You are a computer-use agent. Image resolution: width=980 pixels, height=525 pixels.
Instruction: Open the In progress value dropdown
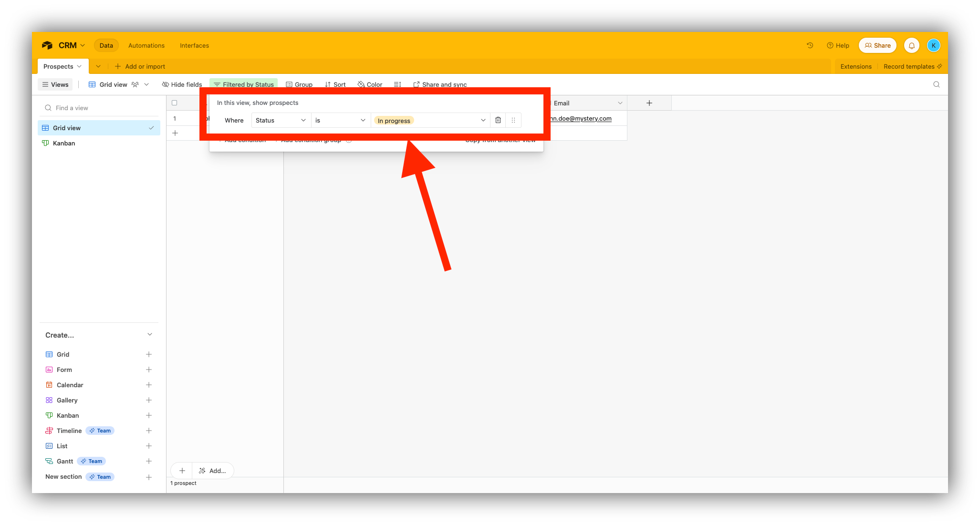431,120
